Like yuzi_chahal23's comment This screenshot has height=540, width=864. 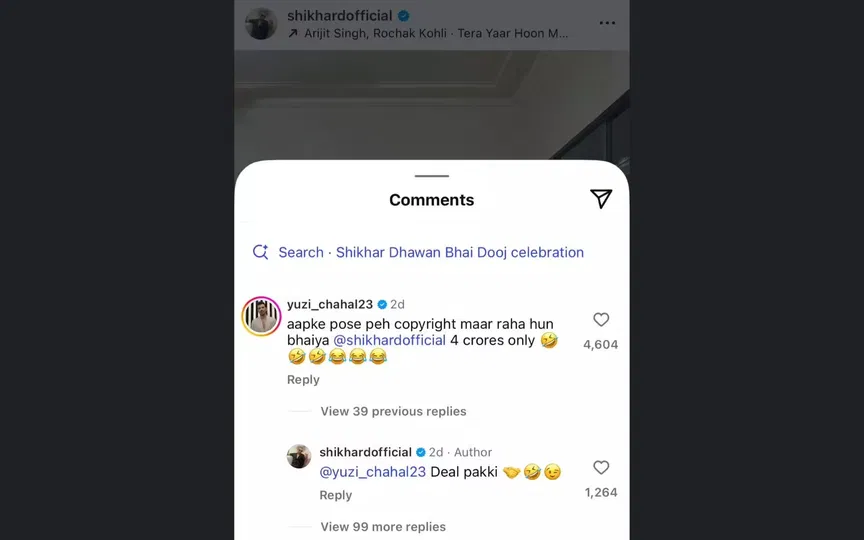600,320
